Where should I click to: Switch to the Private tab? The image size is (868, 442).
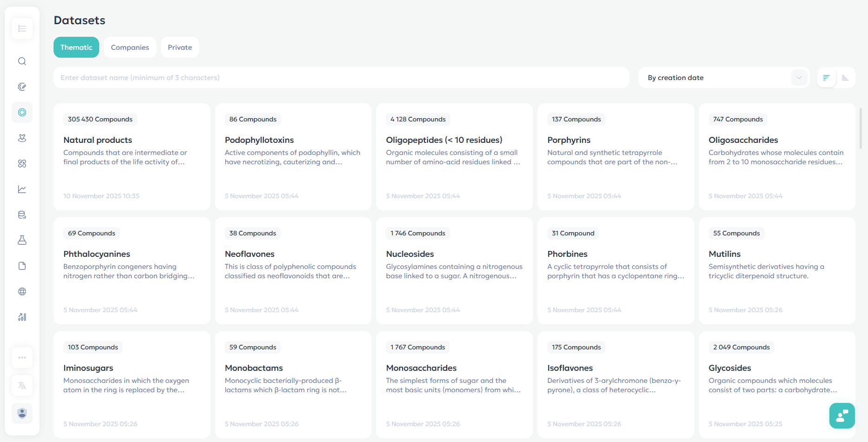click(x=180, y=47)
